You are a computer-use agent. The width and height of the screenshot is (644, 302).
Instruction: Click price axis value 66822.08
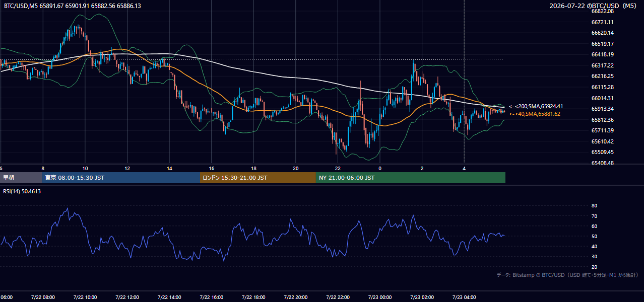point(602,11)
